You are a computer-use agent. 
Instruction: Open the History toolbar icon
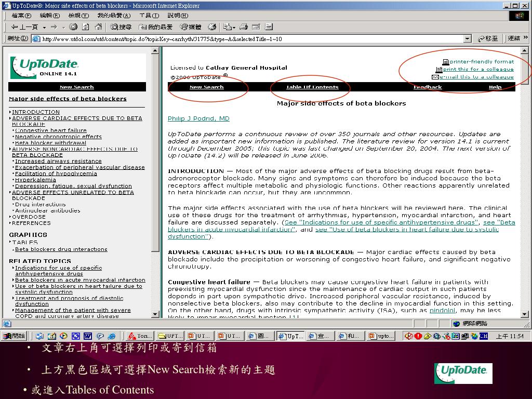point(212,27)
